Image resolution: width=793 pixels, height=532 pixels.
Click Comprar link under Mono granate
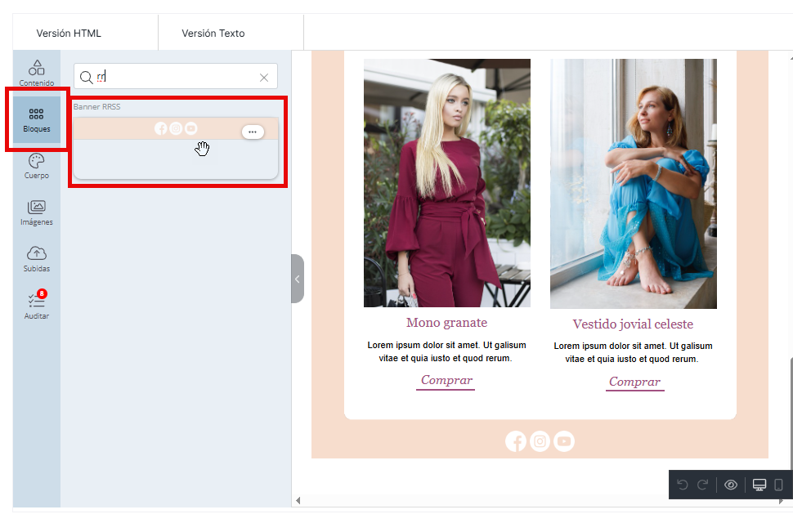[x=446, y=380]
